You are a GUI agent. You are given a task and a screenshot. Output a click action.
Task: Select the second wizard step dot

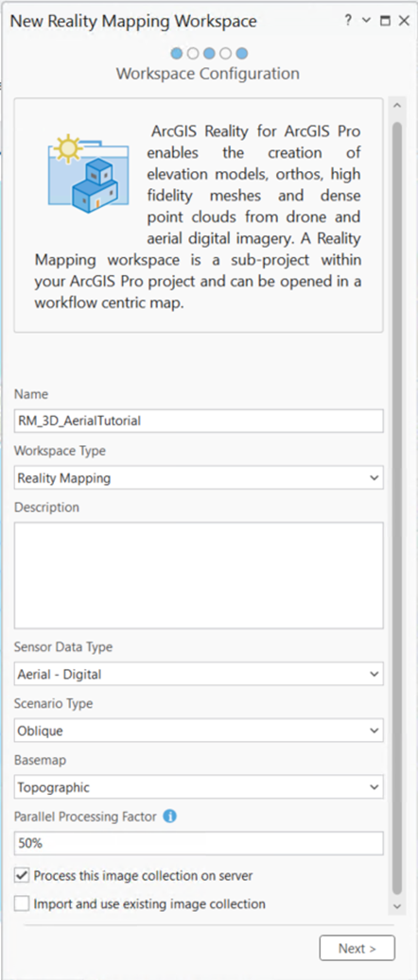[x=193, y=53]
